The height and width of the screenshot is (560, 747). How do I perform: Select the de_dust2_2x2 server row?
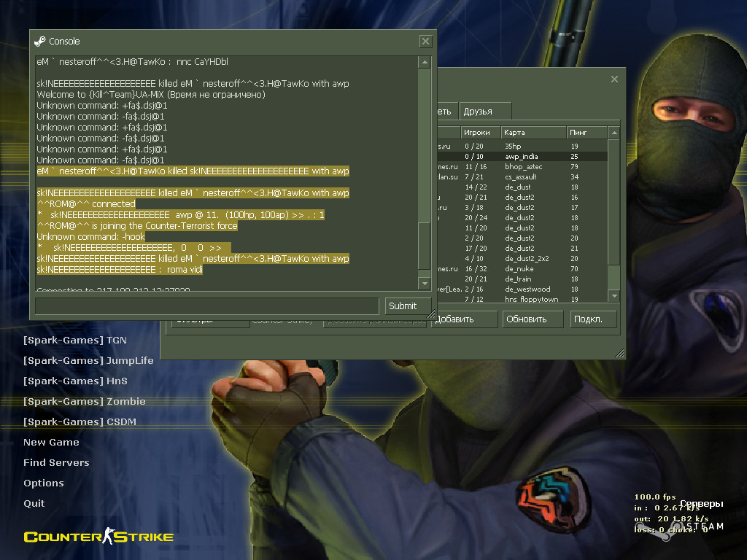coord(522,259)
